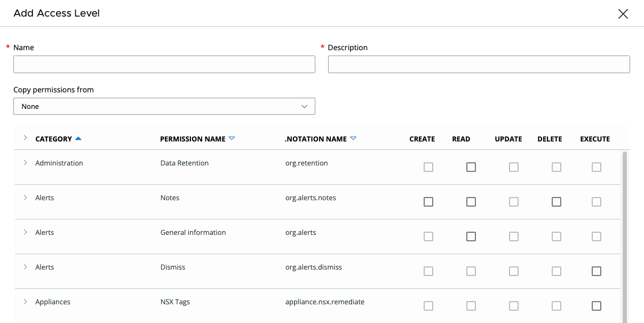This screenshot has width=644, height=323.
Task: Click the General information permission name
Action: pyautogui.click(x=193, y=232)
